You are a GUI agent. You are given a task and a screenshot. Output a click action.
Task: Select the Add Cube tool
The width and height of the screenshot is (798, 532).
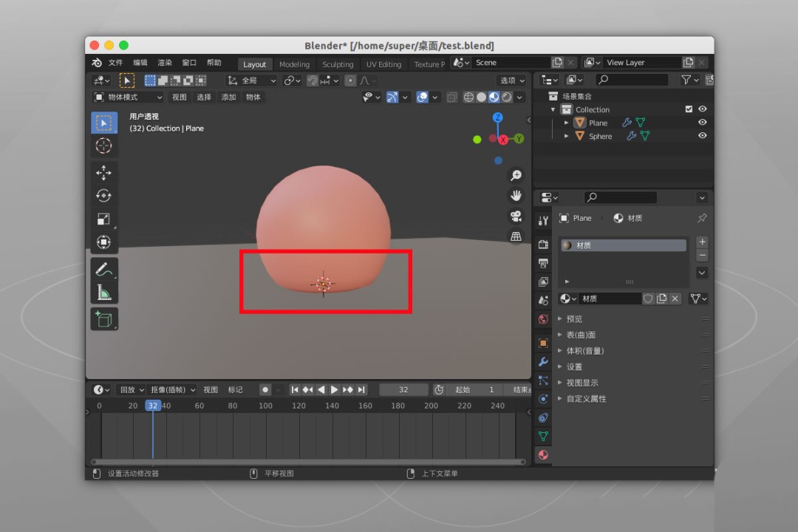(x=103, y=316)
